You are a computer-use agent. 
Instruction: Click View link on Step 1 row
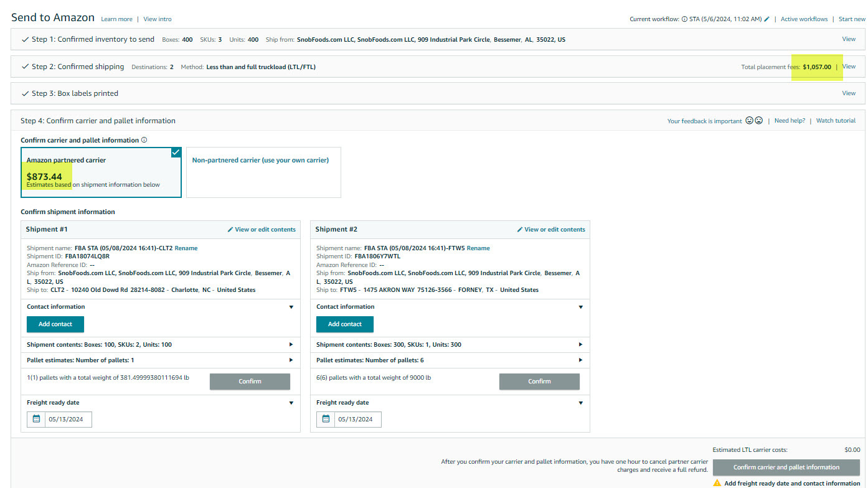pyautogui.click(x=849, y=39)
